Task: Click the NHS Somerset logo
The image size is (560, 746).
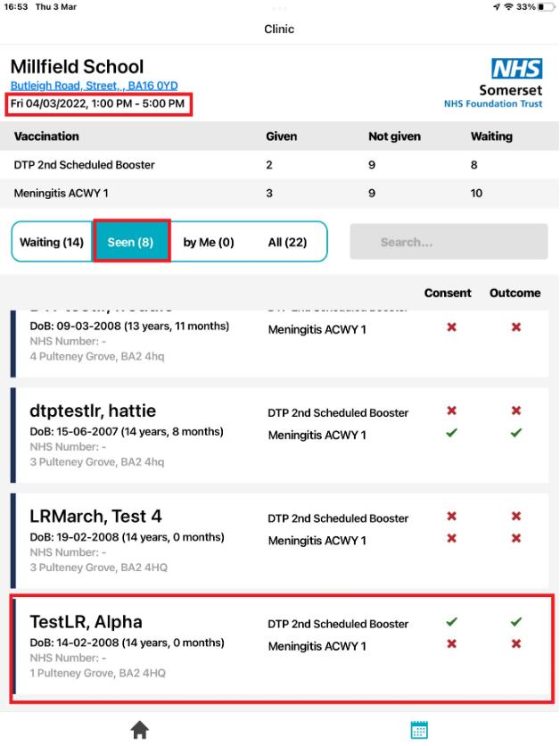Action: 493,83
